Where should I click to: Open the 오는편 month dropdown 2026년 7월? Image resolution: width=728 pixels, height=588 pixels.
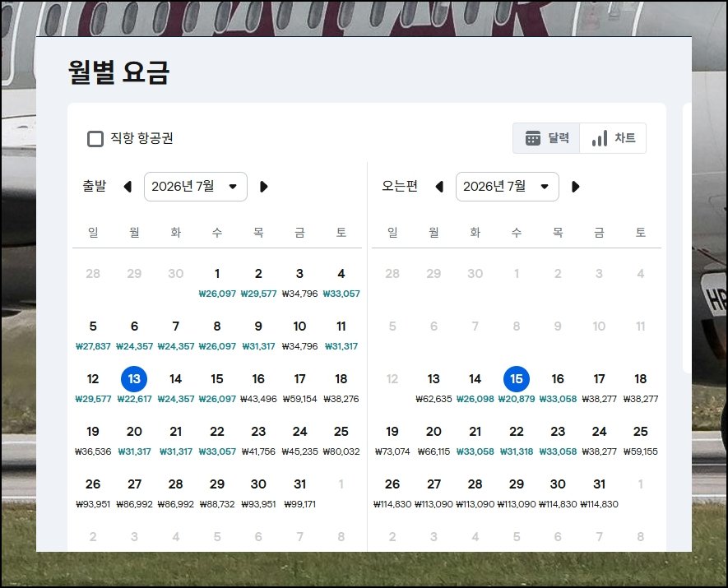coord(507,187)
